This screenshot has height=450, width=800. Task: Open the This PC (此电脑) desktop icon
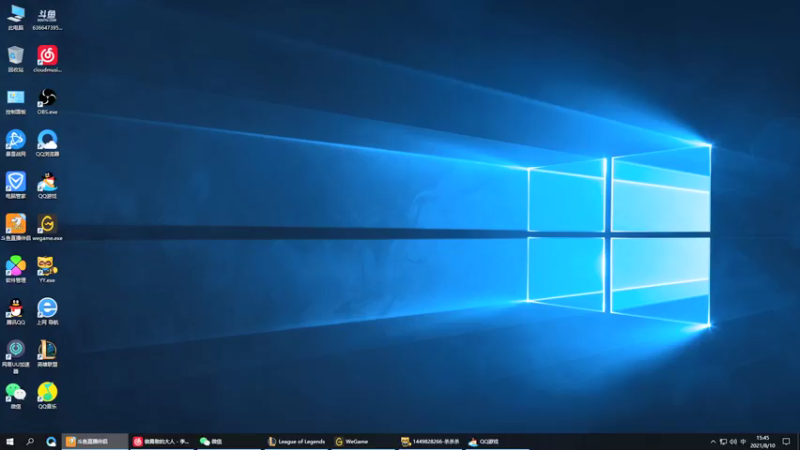point(16,17)
